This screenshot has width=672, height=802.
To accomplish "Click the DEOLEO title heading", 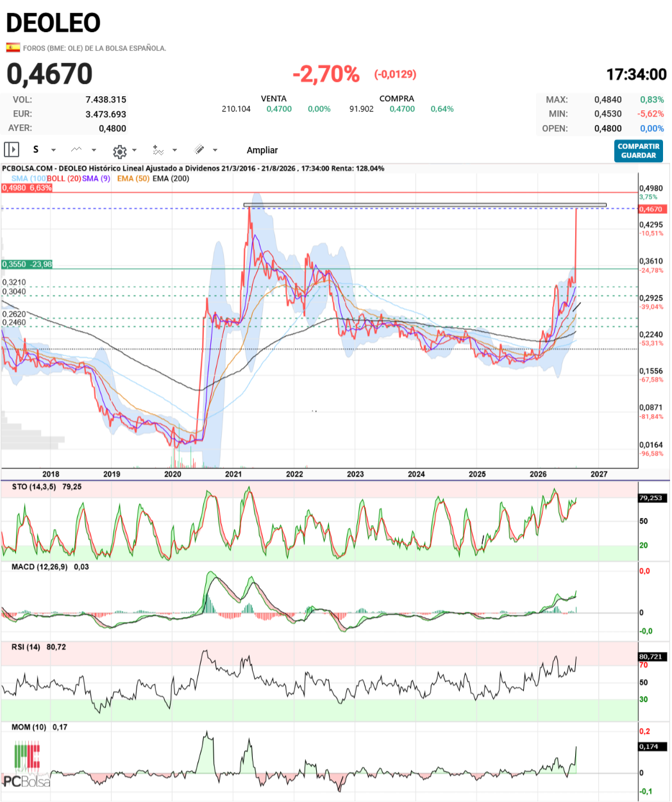I will click(x=53, y=23).
